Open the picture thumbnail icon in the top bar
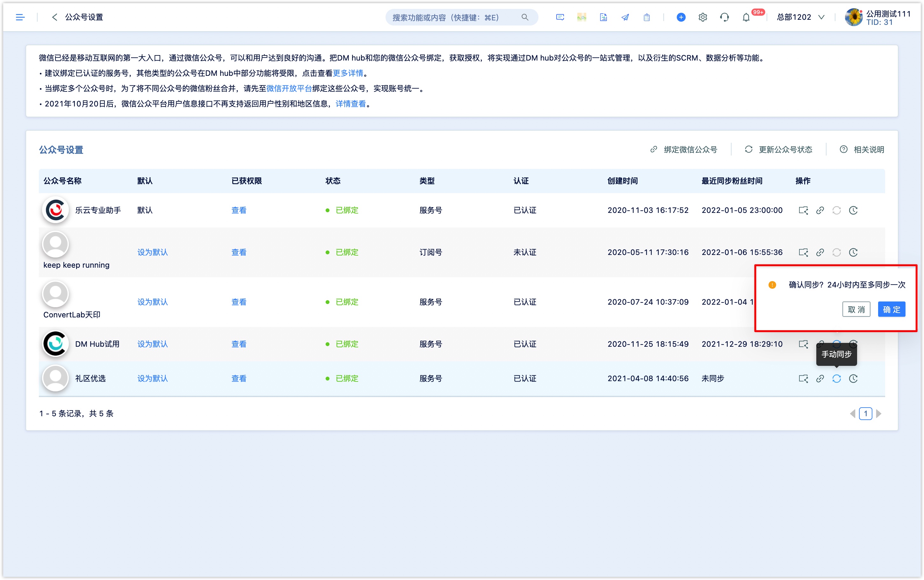The width and height of the screenshot is (924, 580). pos(581,17)
